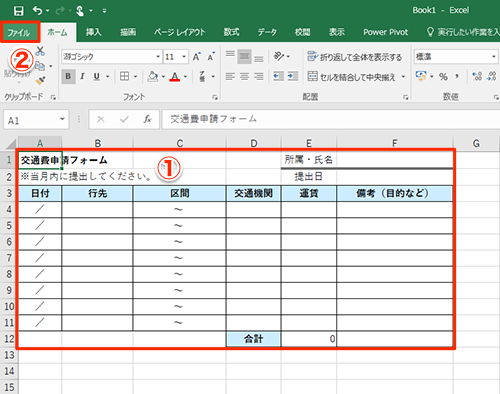Click the Decrease Indent icon
This screenshot has height=394, width=500.
click(278, 77)
